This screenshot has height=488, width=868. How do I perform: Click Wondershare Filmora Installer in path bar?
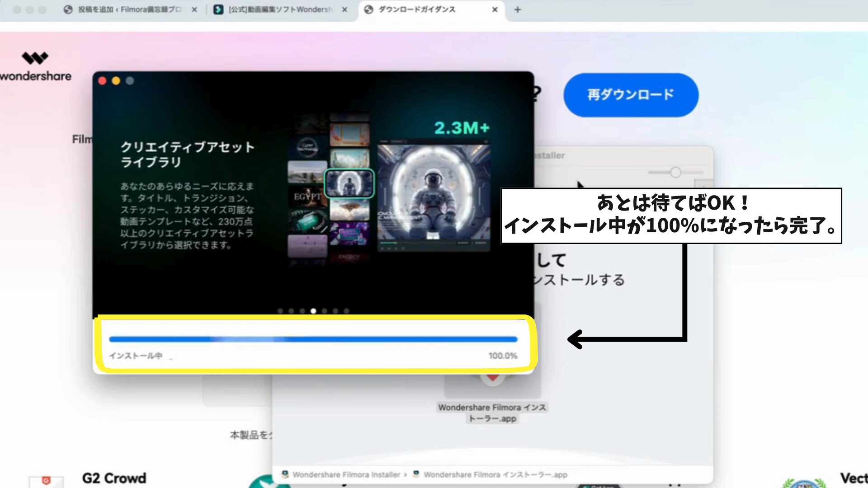pos(346,474)
